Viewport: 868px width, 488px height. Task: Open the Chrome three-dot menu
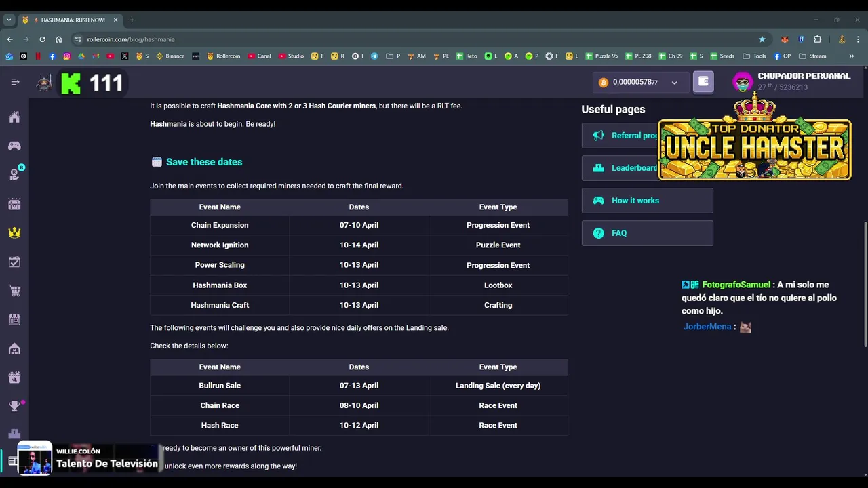point(858,39)
